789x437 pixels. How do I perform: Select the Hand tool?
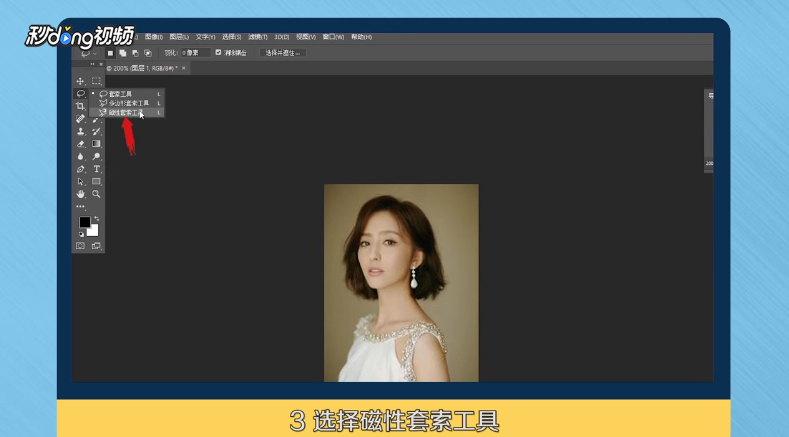click(80, 194)
